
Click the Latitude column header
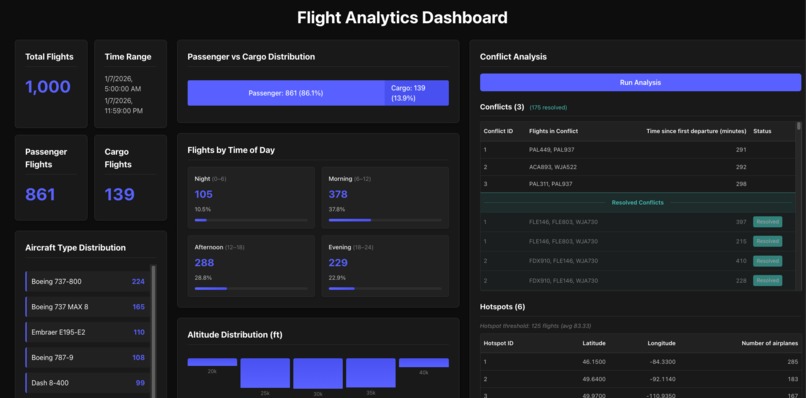[x=594, y=343]
